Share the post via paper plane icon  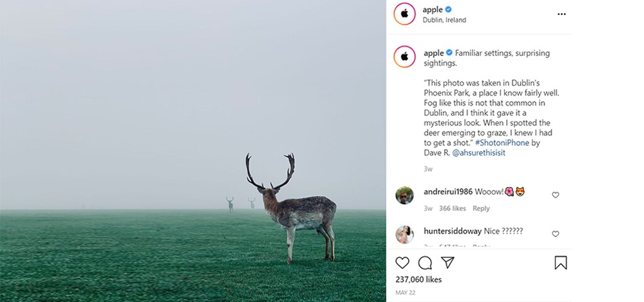click(447, 262)
